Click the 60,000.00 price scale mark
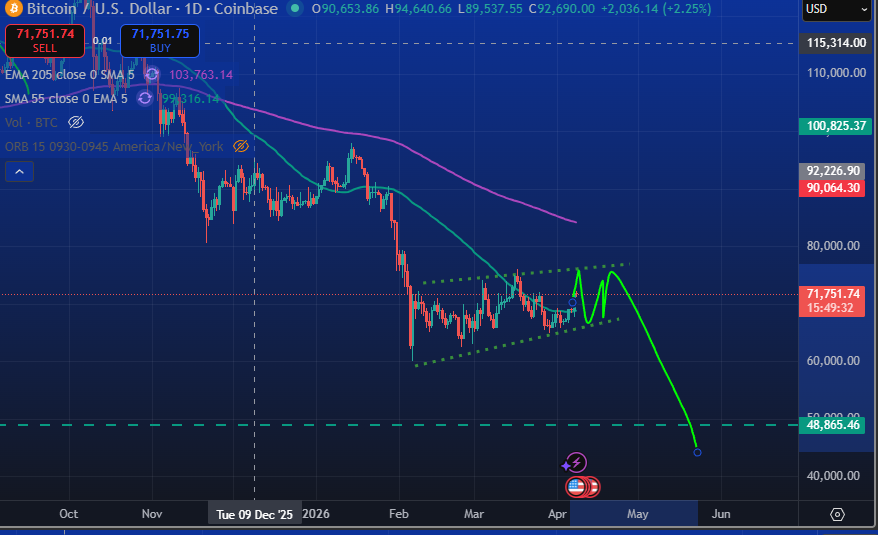 [833, 361]
